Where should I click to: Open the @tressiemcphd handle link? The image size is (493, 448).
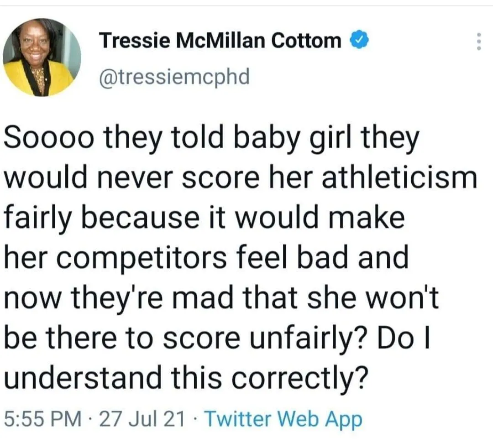pos(174,76)
